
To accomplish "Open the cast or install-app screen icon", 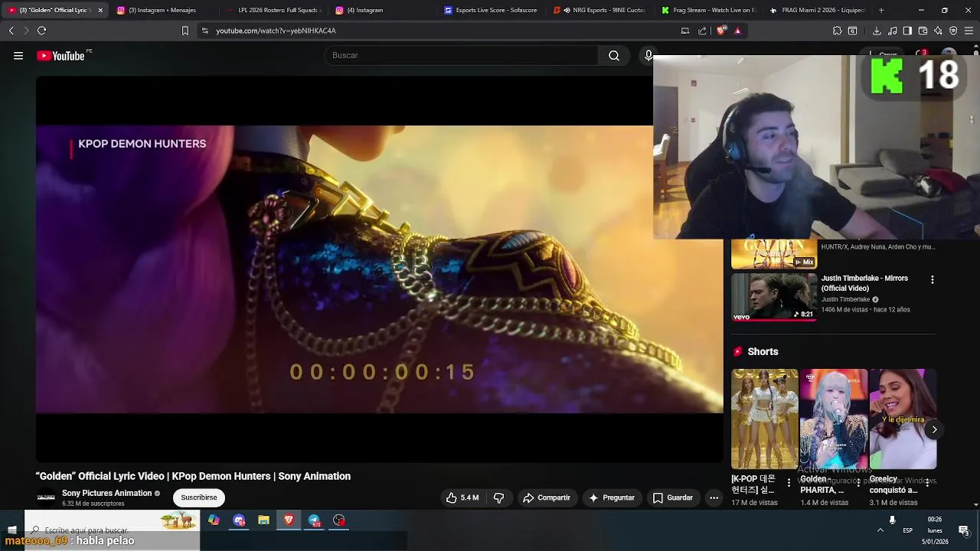I will coord(685,31).
